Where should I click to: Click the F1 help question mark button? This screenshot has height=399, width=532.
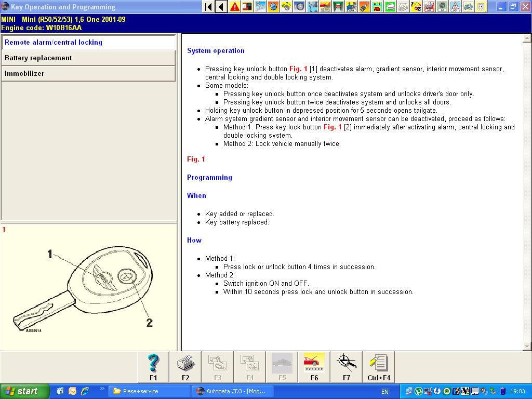153,367
